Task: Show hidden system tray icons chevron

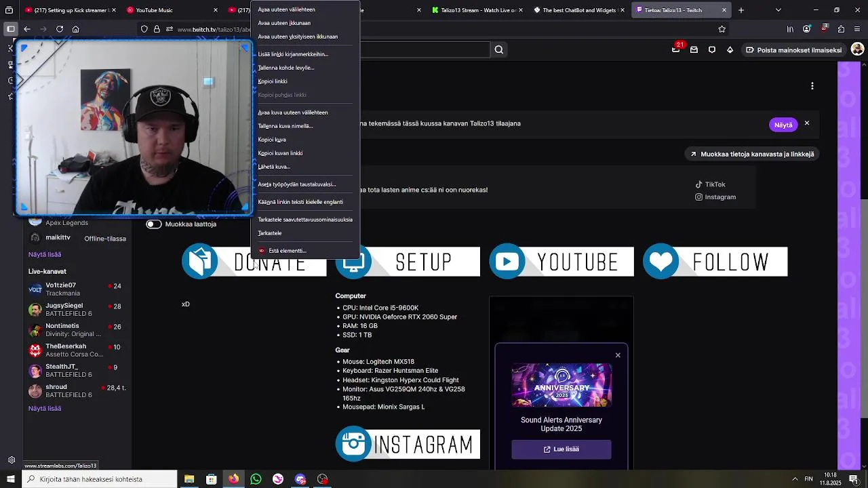Action: pos(795,479)
